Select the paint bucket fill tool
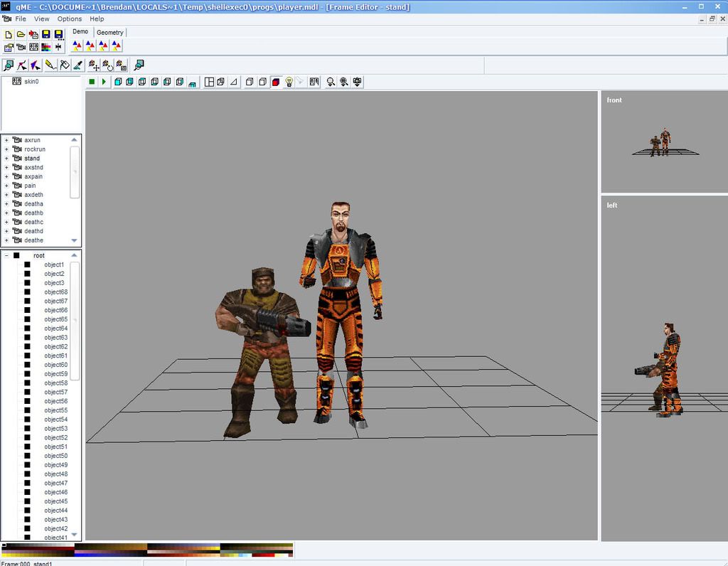This screenshot has height=566, width=728. (x=65, y=65)
